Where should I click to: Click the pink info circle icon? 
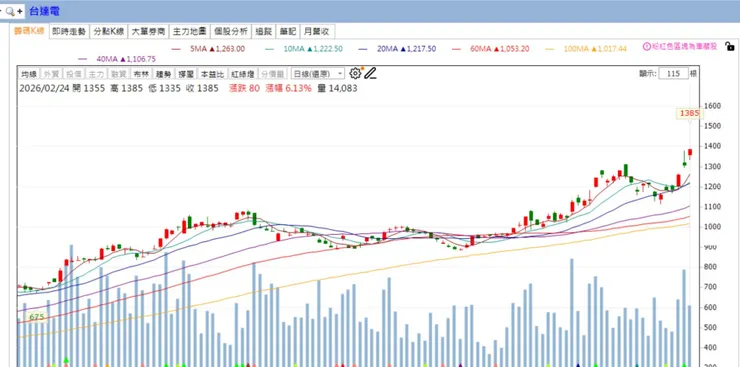pos(647,46)
